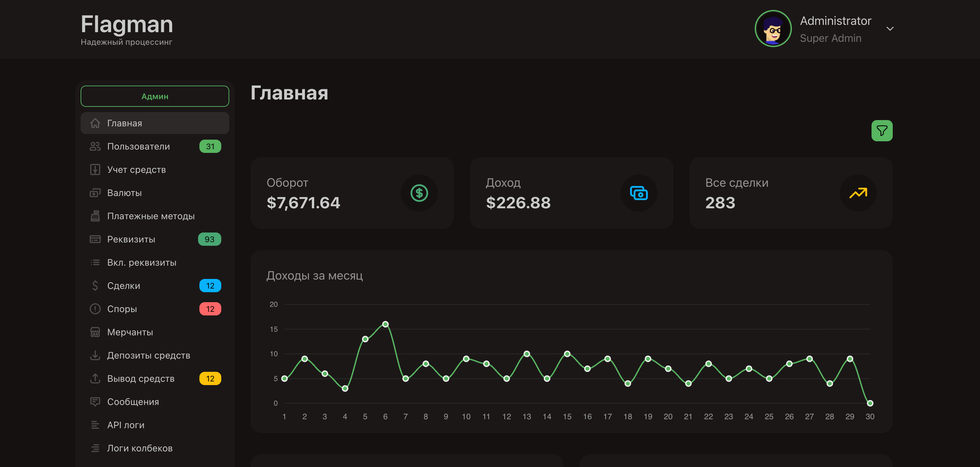This screenshot has height=467, width=980.
Task: Open Пользователи menu item
Action: (x=138, y=146)
